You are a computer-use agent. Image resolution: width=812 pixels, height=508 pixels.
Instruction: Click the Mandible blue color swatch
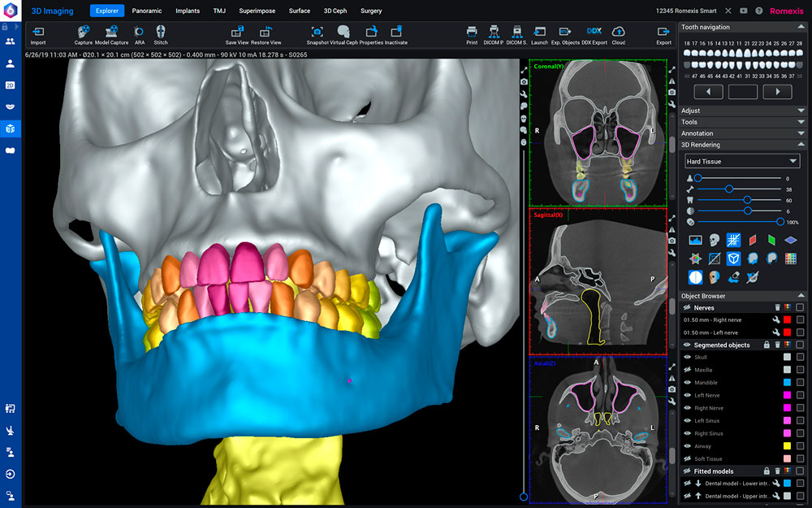(787, 383)
